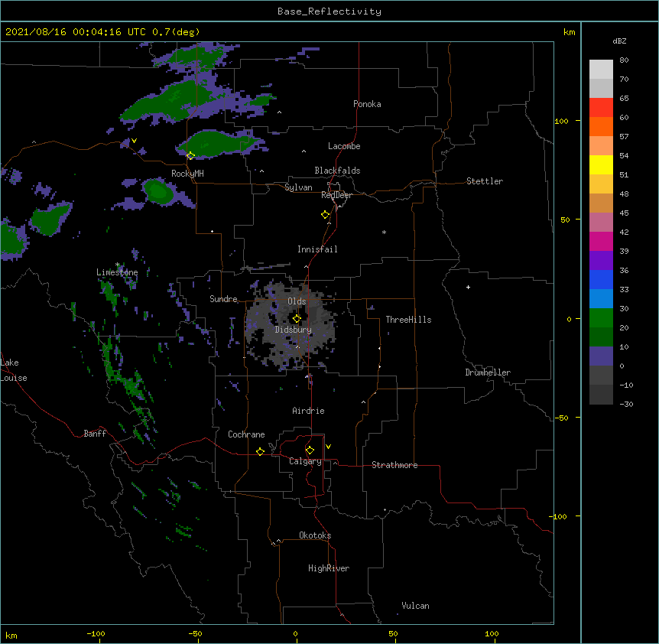The image size is (659, 644).
Task: Click the HighRiver city label
Action: coord(329,568)
